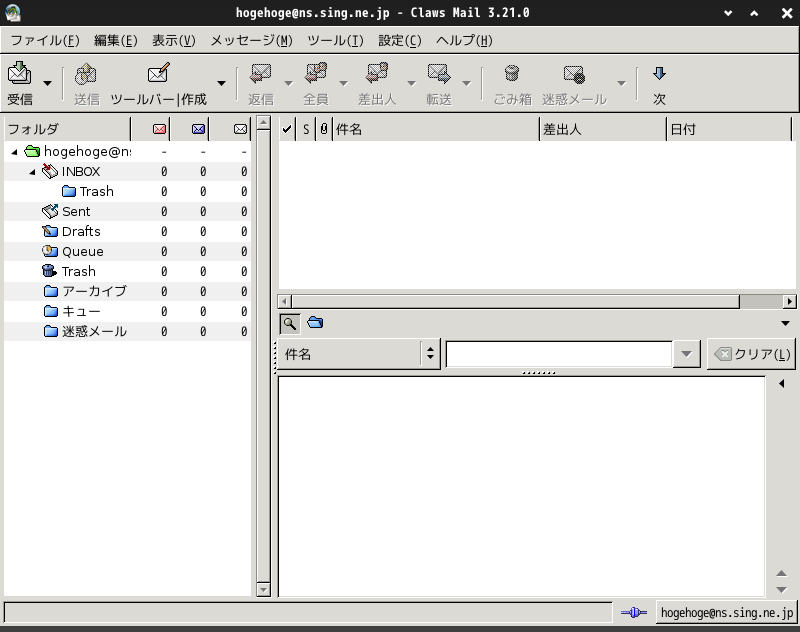Open the Forward dropdown arrow
Screen dimensions: 800x632
pos(466,83)
